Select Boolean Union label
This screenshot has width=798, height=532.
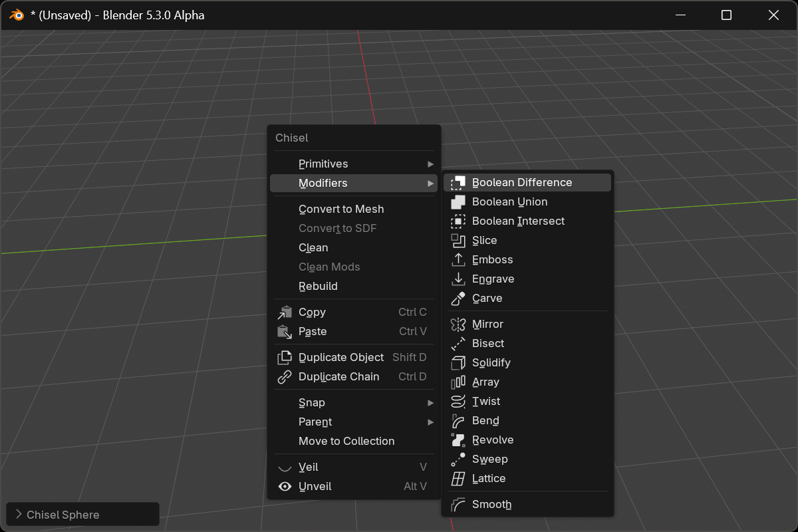[510, 202]
